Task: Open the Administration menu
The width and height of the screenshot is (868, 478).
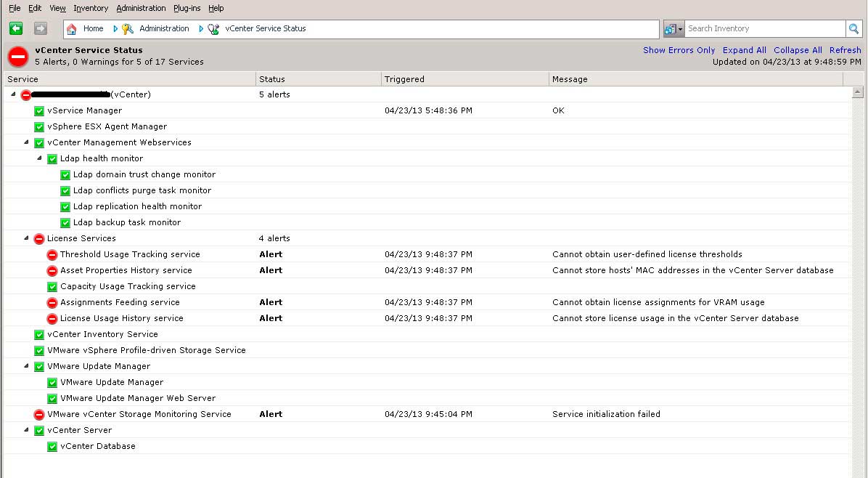Action: coord(142,8)
